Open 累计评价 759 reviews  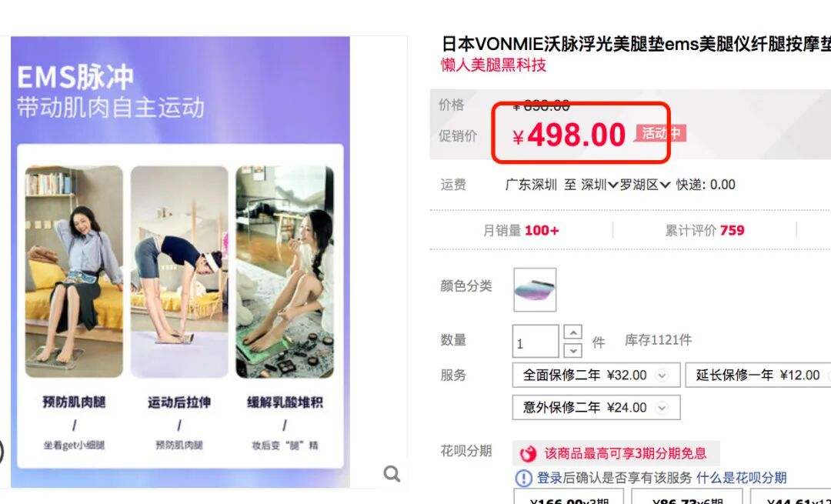704,231
